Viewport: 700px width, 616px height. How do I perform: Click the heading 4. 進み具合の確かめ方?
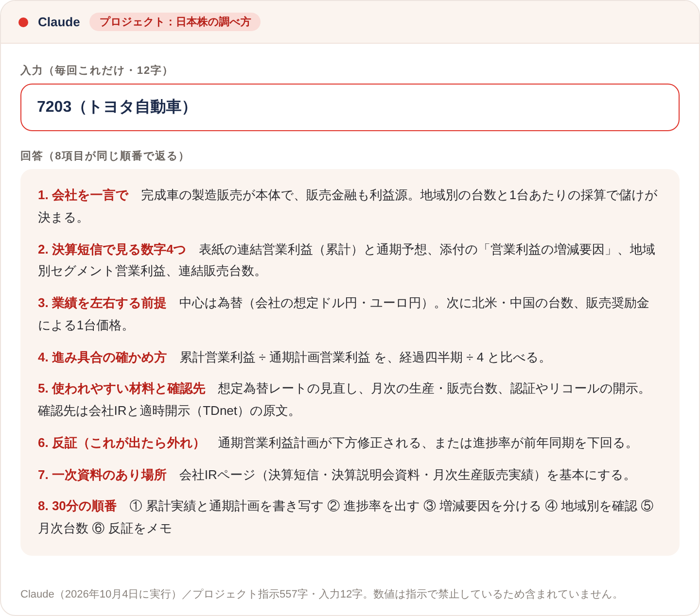[x=102, y=358]
